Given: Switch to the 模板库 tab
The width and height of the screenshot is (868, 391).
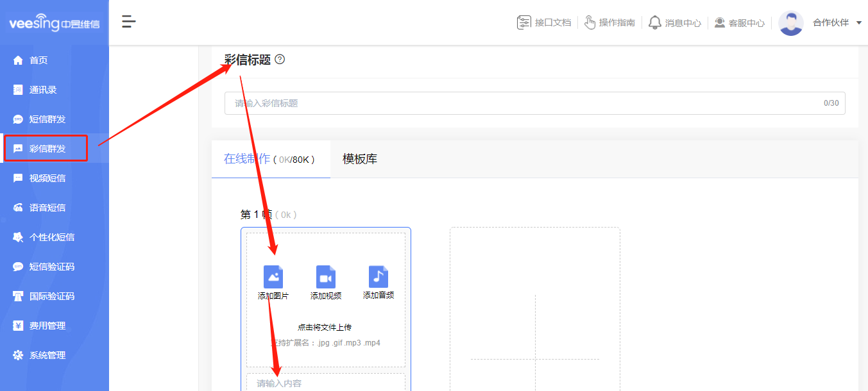Looking at the screenshot, I should click(361, 159).
